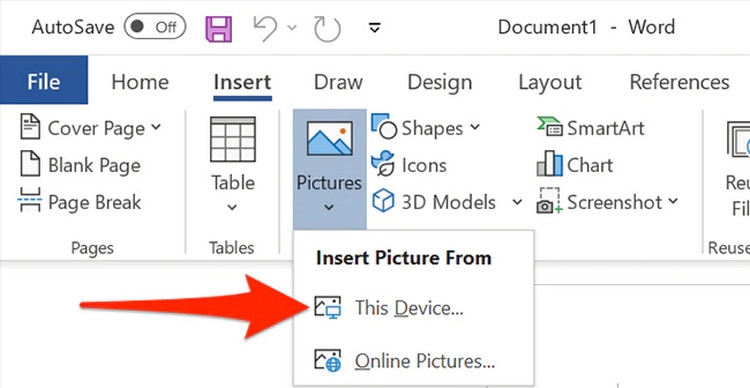Click the Chart label
Image resolution: width=750 pixels, height=388 pixels.
[x=590, y=165]
